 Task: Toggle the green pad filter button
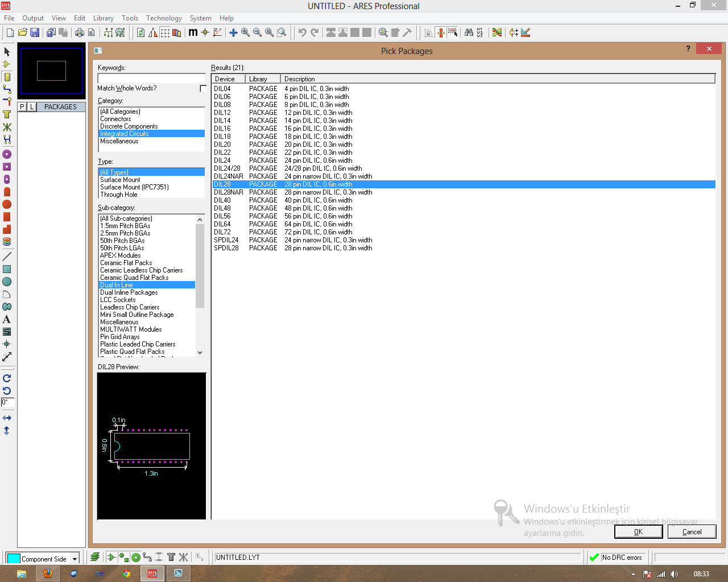pos(123,557)
